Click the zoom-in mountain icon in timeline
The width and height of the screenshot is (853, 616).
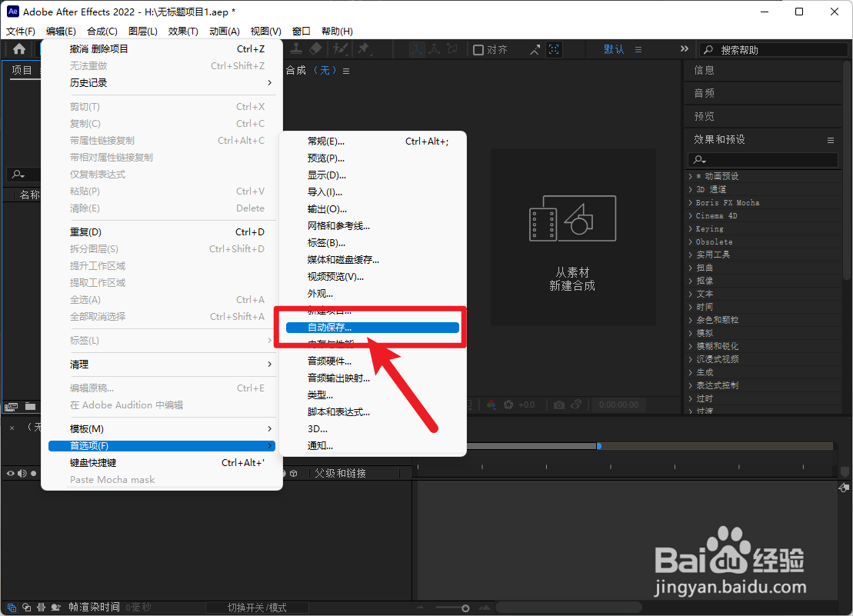point(484,608)
